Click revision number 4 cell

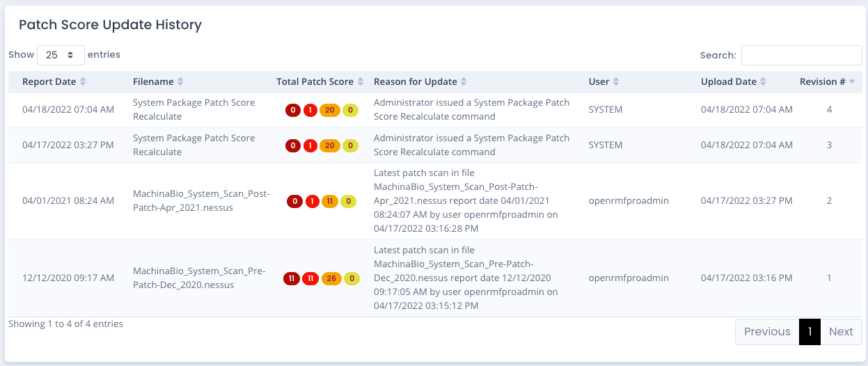pyautogui.click(x=829, y=110)
